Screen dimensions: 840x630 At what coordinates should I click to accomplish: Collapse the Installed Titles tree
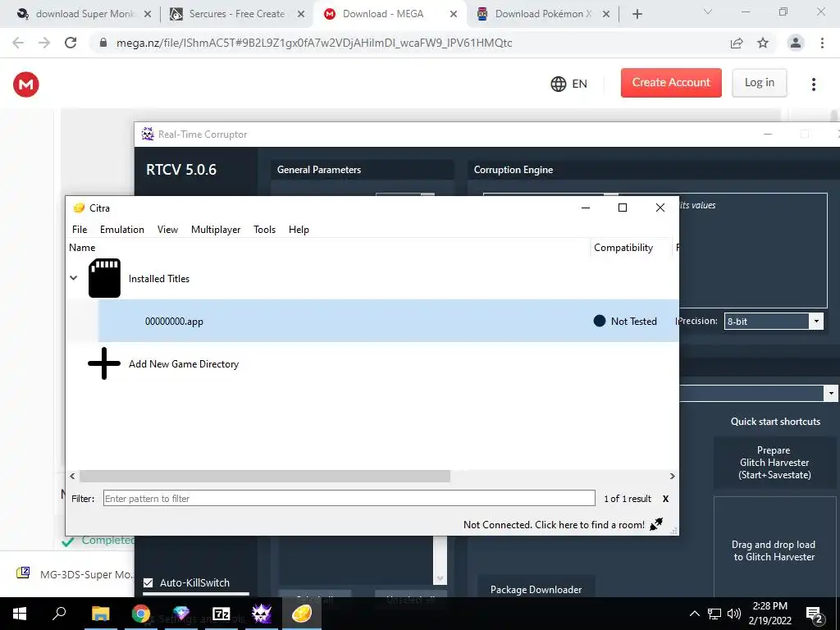tap(73, 278)
